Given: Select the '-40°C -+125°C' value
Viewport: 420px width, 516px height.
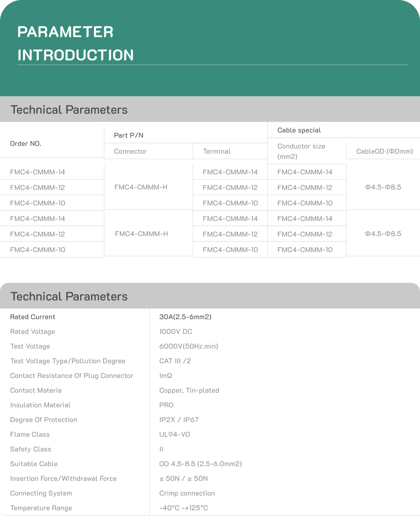Looking at the screenshot, I should 184,508.
